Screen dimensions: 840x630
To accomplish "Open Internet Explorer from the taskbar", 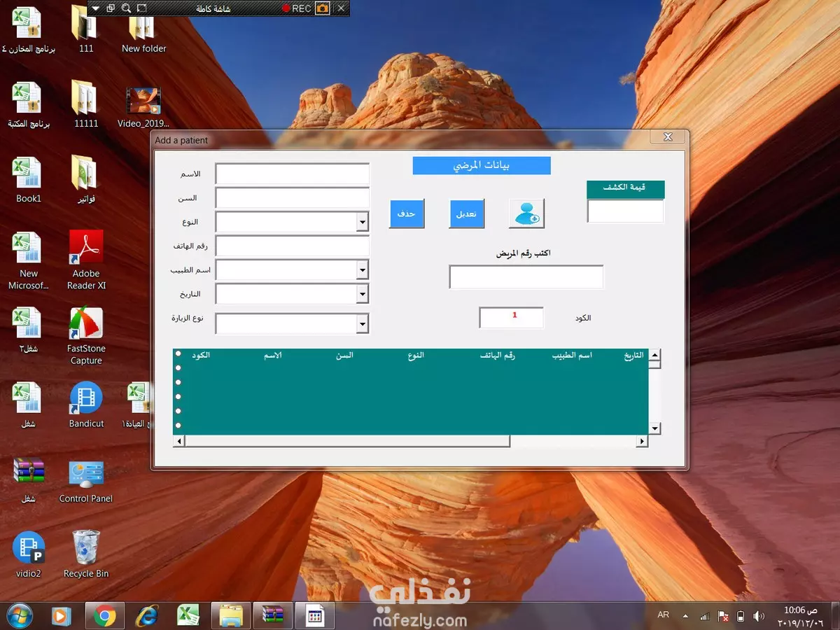I will (x=146, y=616).
